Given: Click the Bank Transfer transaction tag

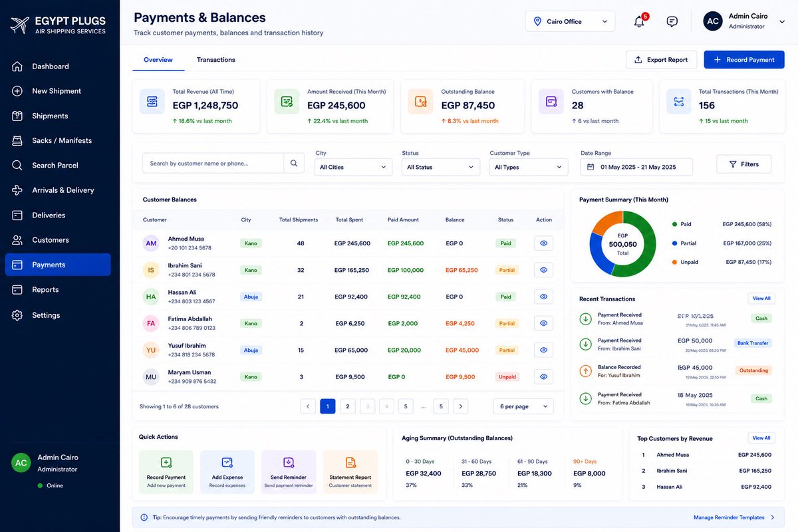Looking at the screenshot, I should (x=753, y=343).
